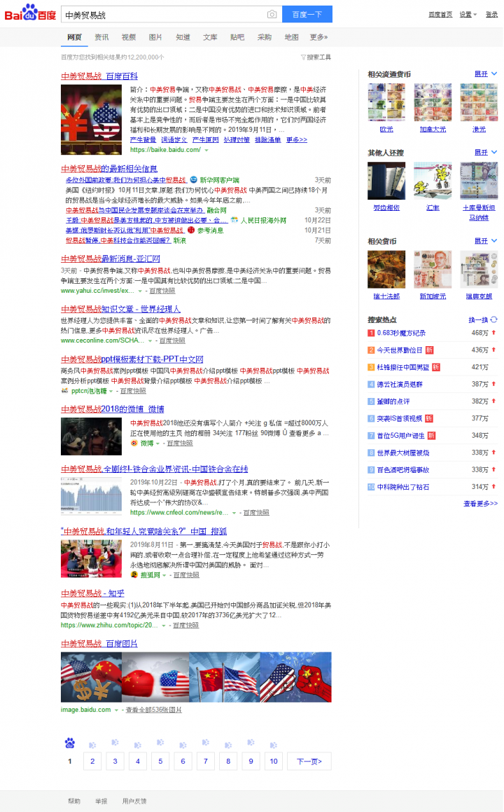Switch to 文库 tab
The image size is (504, 812).
[x=209, y=37]
